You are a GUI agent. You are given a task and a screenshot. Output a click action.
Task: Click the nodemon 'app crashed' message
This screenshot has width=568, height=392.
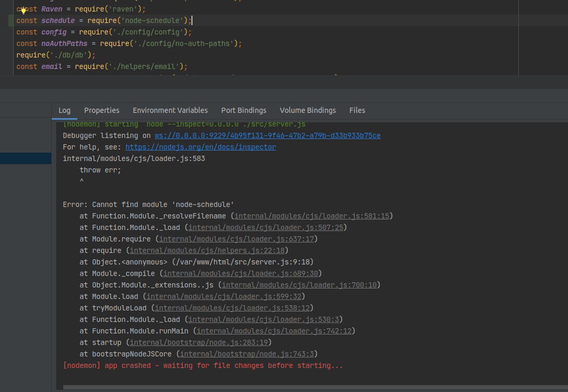click(x=203, y=365)
